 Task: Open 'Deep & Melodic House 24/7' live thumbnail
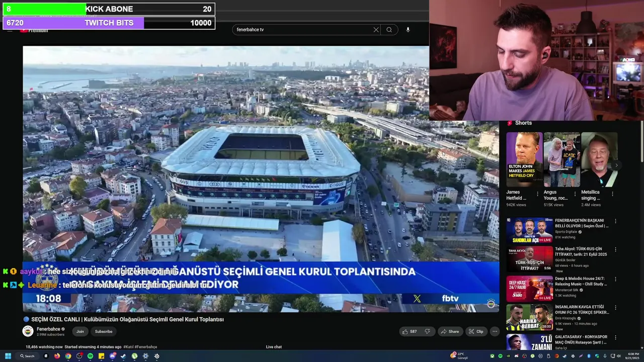[529, 289]
